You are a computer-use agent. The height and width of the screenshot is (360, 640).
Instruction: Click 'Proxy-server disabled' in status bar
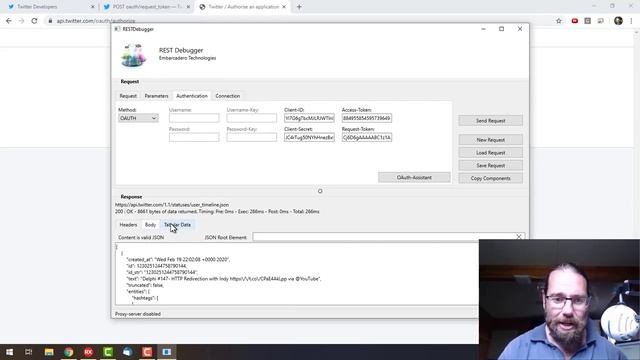click(138, 314)
